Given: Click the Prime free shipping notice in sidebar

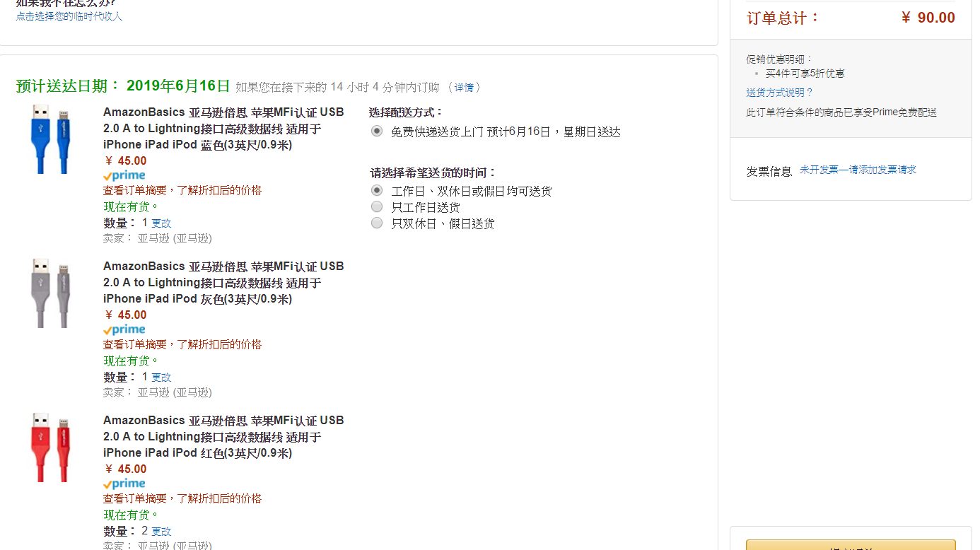Looking at the screenshot, I should click(x=841, y=112).
